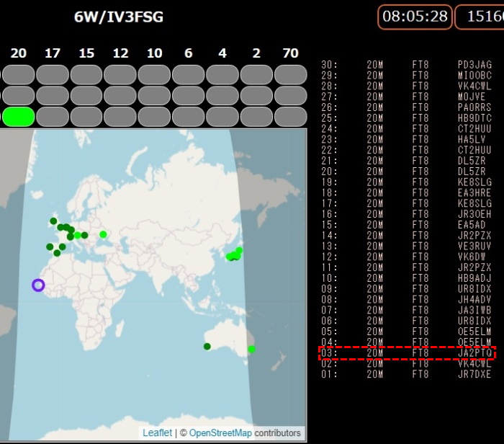The image size is (504, 444).
Task: Click the purple circle marker in West Africa
Action: 38,285
